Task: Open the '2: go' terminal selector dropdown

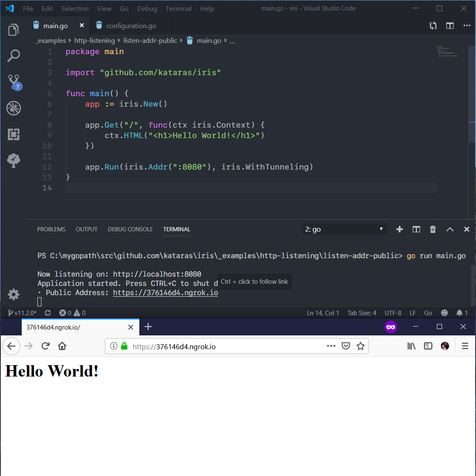Action: (344, 229)
